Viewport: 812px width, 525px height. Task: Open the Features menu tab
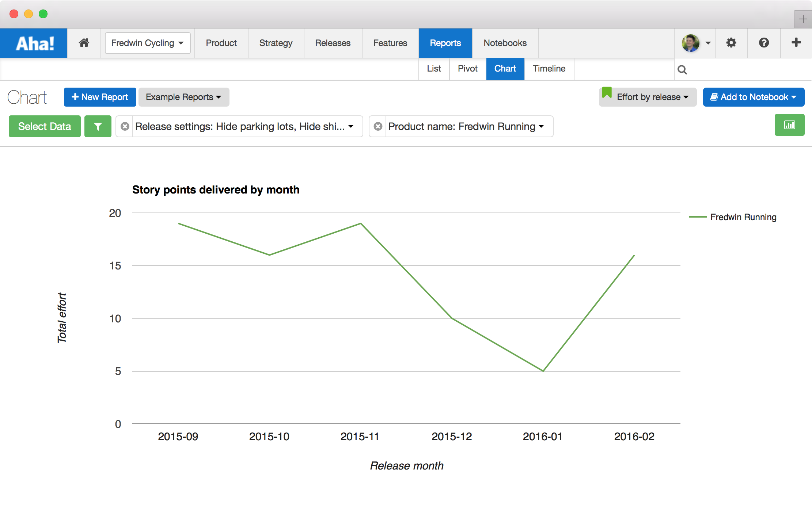[x=390, y=43]
